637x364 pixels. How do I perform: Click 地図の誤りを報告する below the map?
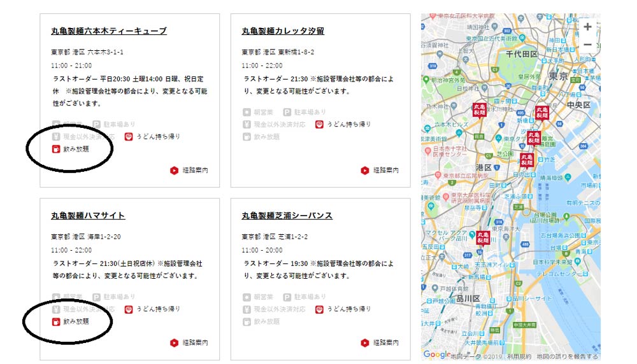point(567,356)
